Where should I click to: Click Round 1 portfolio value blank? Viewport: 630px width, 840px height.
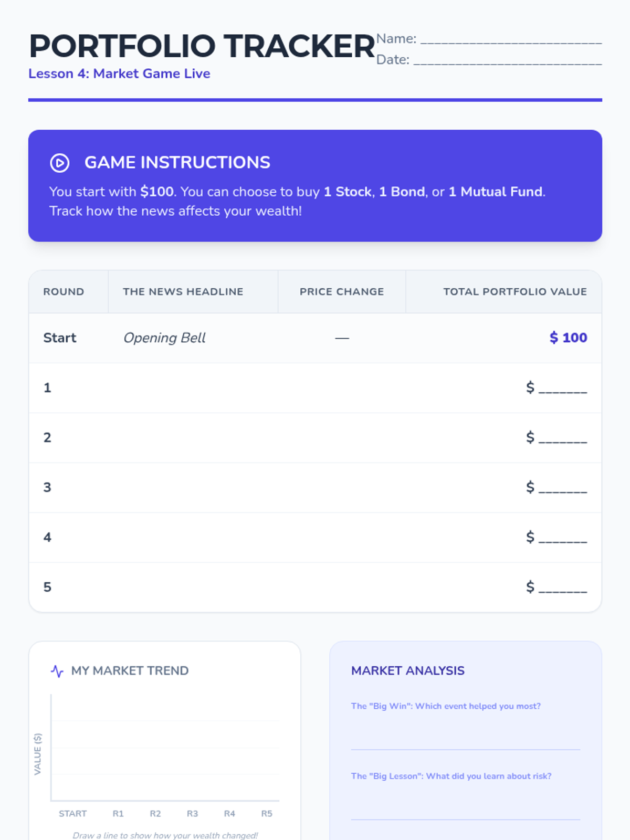pyautogui.click(x=562, y=388)
